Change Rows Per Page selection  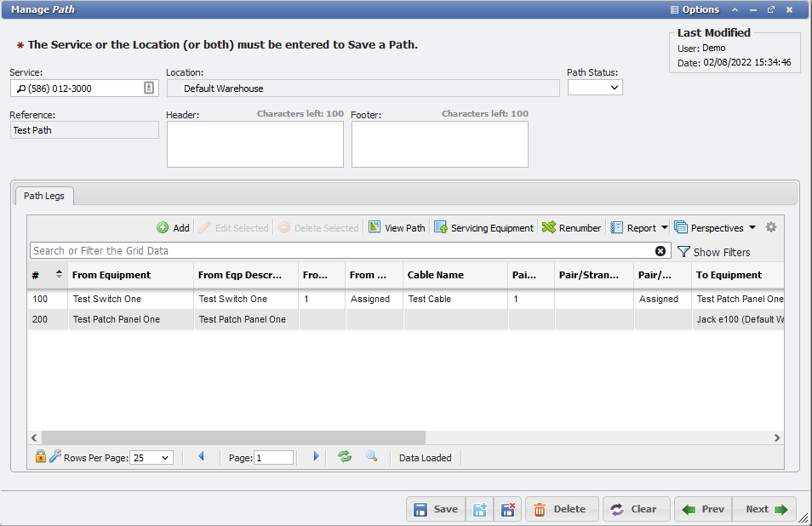152,457
